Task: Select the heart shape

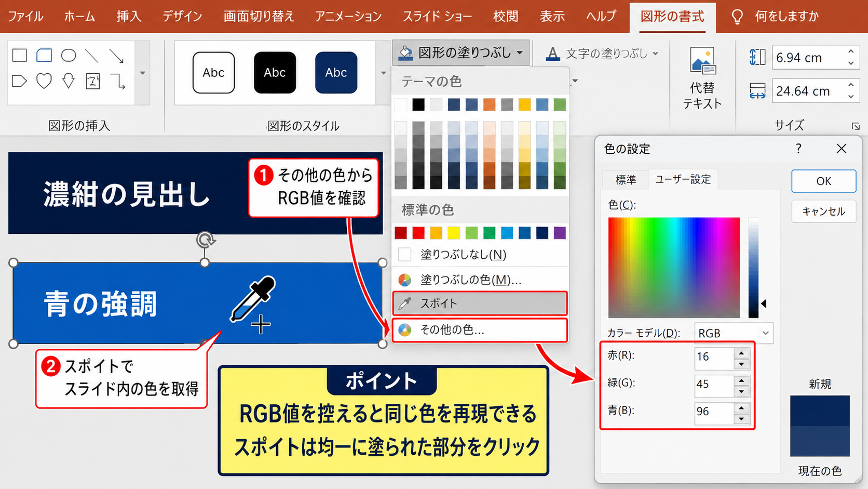Action: [x=44, y=81]
